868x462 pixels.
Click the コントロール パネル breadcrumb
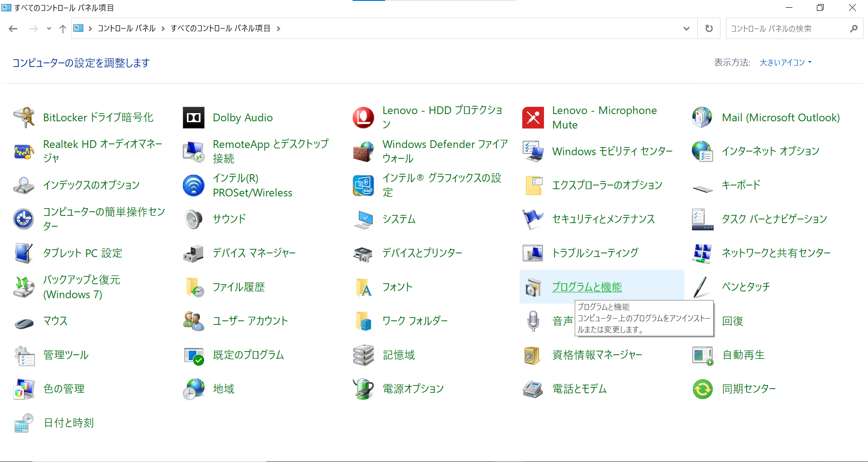pyautogui.click(x=127, y=29)
